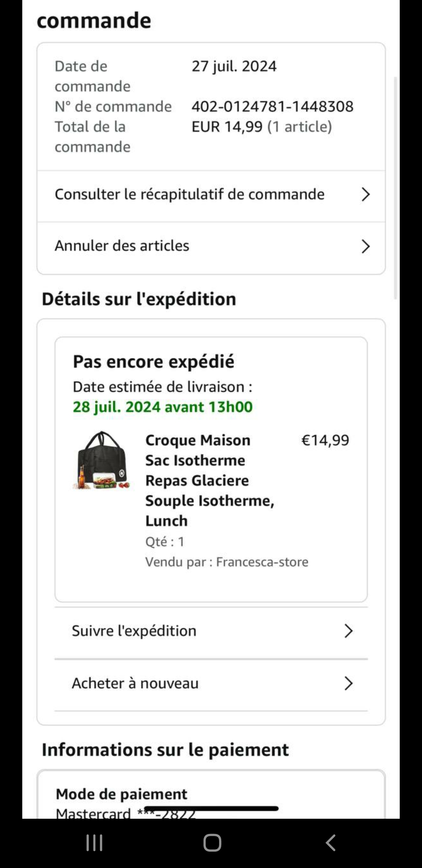The height and width of the screenshot is (868, 422).
Task: Tap the Pas encore expédié status heading
Action: coord(154,362)
